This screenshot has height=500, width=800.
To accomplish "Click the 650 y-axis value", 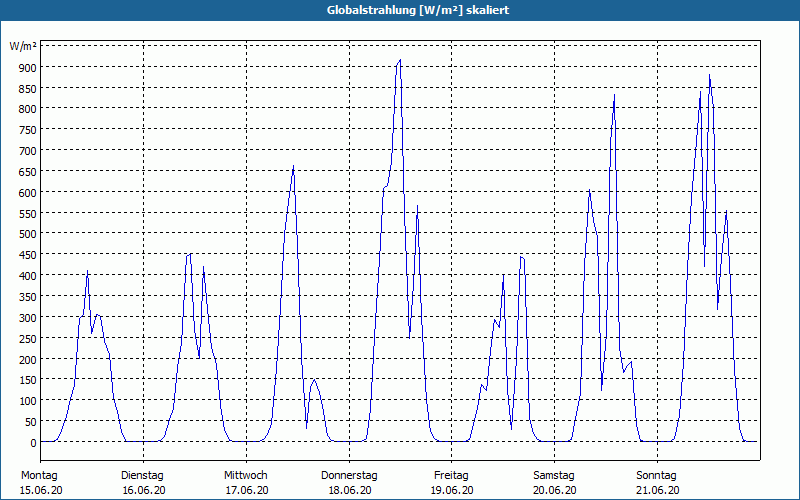I will pyautogui.click(x=28, y=172).
